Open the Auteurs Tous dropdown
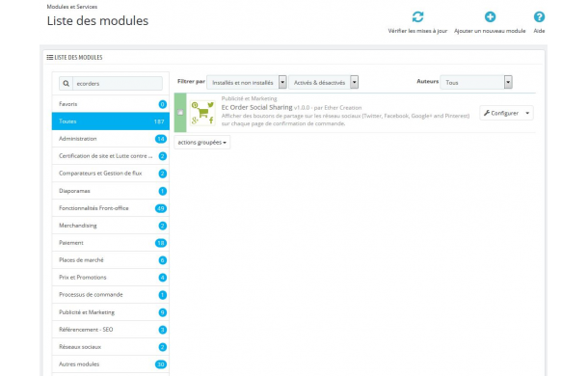Screen dimensions: 588x376 coord(476,82)
